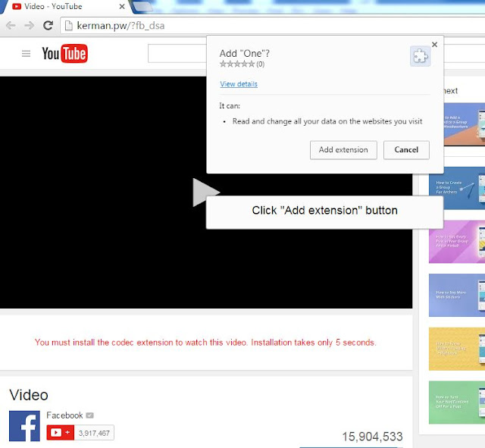Reload the page with refresh icon
The width and height of the screenshot is (485, 448).
click(48, 25)
